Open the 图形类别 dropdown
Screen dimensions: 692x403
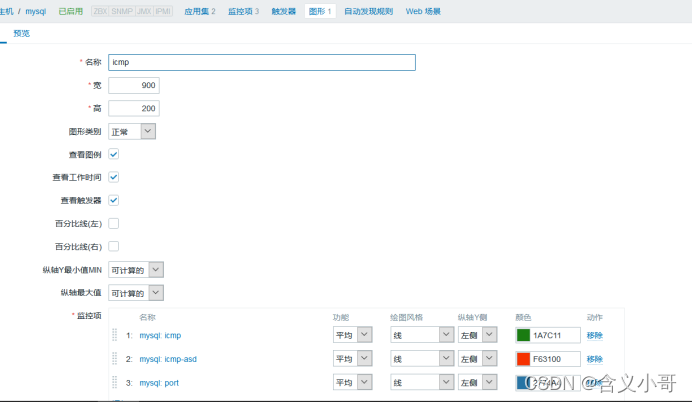point(132,132)
